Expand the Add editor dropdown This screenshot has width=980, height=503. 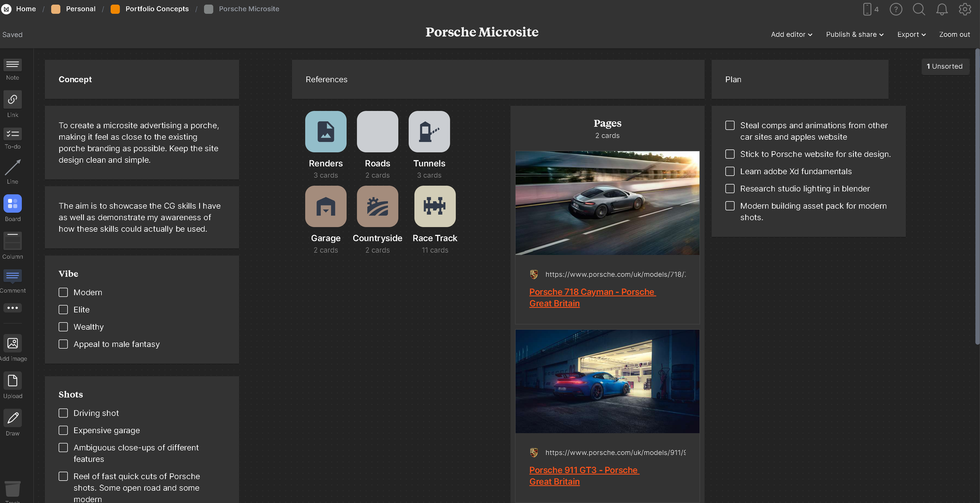coord(791,35)
